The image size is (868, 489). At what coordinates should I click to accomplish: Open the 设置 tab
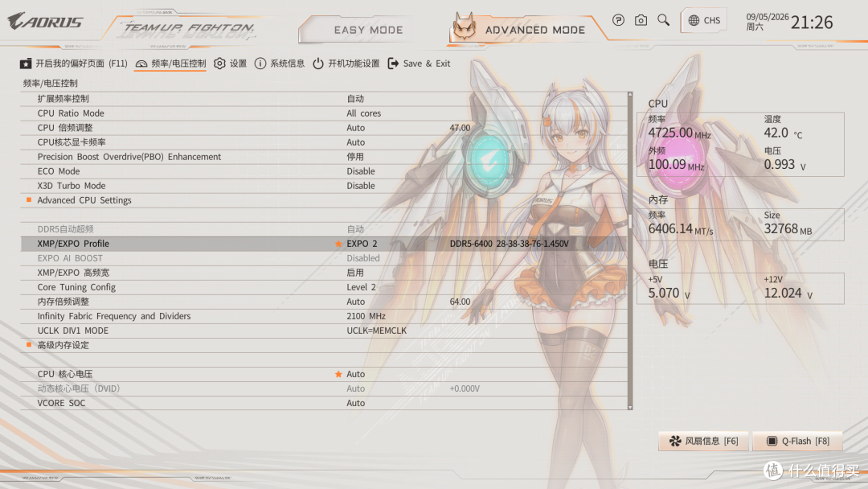[231, 64]
